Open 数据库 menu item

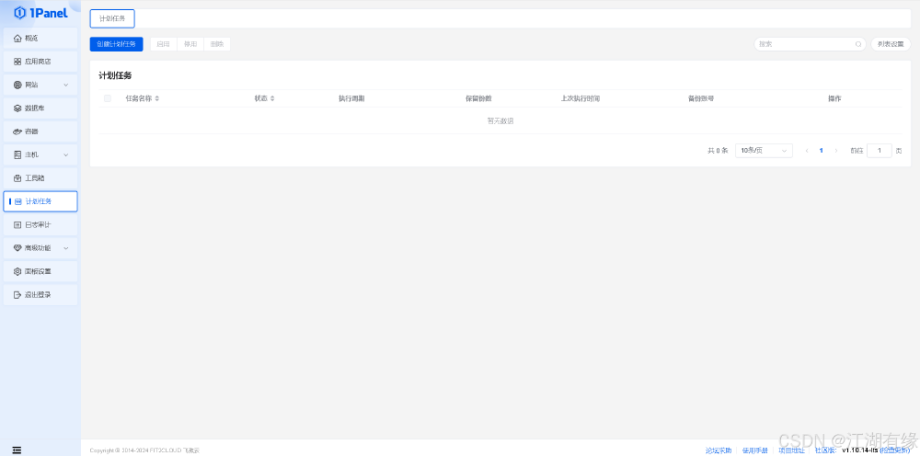tap(40, 108)
